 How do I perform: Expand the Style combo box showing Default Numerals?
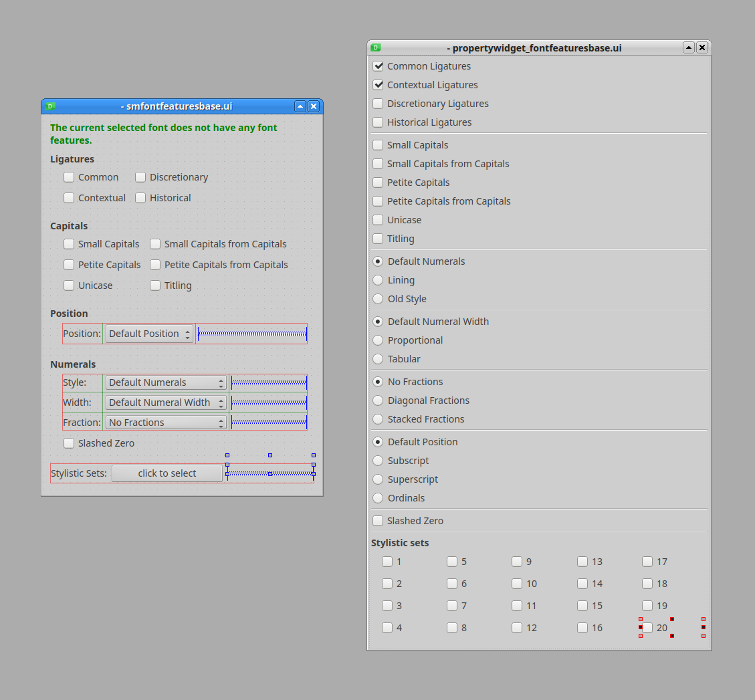point(166,382)
